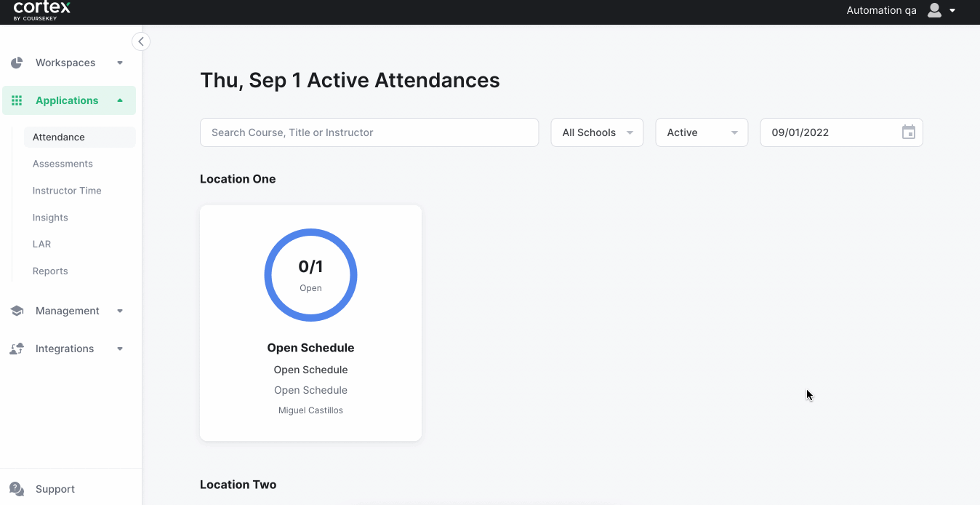
Task: Open the Active status dropdown
Action: pyautogui.click(x=702, y=132)
